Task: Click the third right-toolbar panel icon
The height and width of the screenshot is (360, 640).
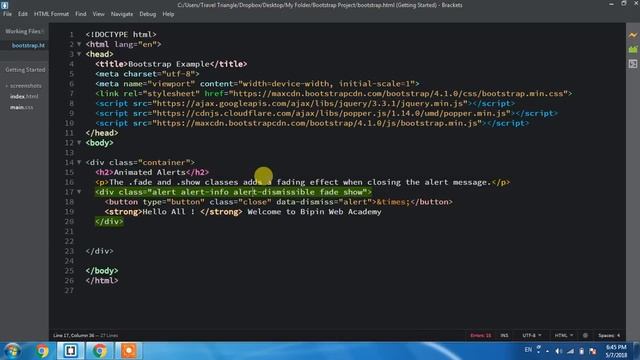Action: [633, 64]
